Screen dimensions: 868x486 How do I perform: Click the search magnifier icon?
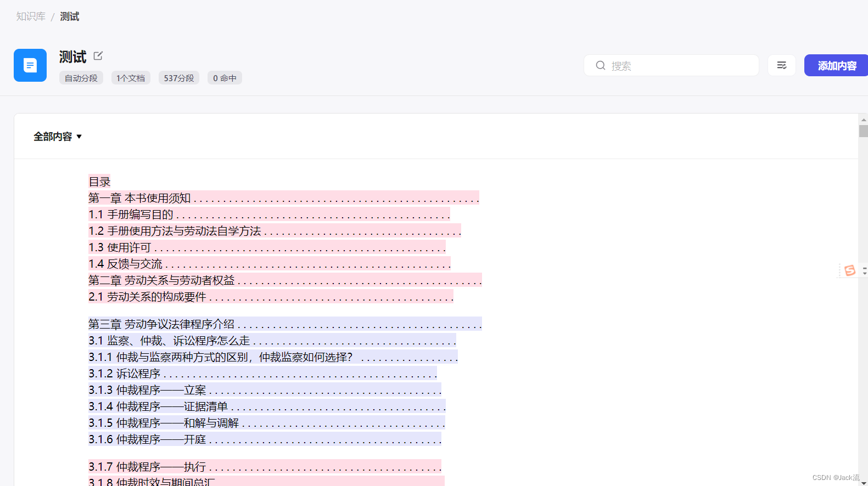coord(601,66)
